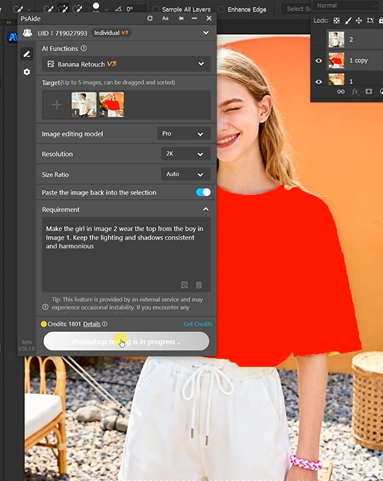The height and width of the screenshot is (481, 383).
Task: Click the brush angle icon in options bar
Action: coord(118,9)
